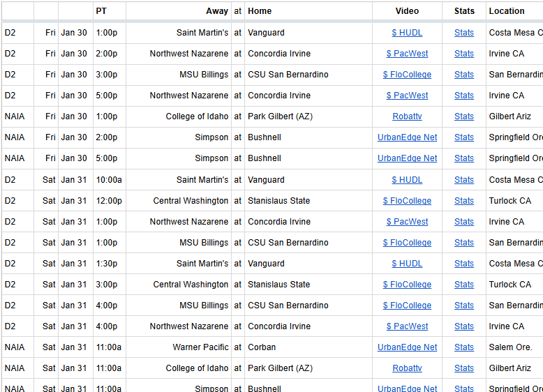
Task: Click the Location column header
Action: (514, 11)
